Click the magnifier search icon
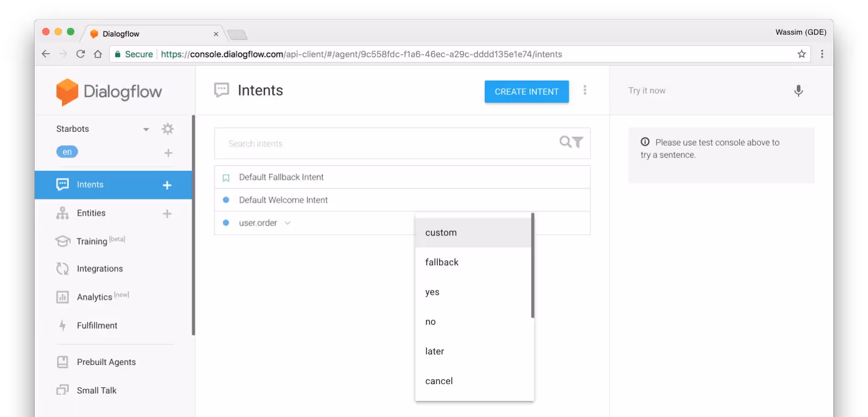Viewport: 868px width, 417px height. pyautogui.click(x=565, y=142)
